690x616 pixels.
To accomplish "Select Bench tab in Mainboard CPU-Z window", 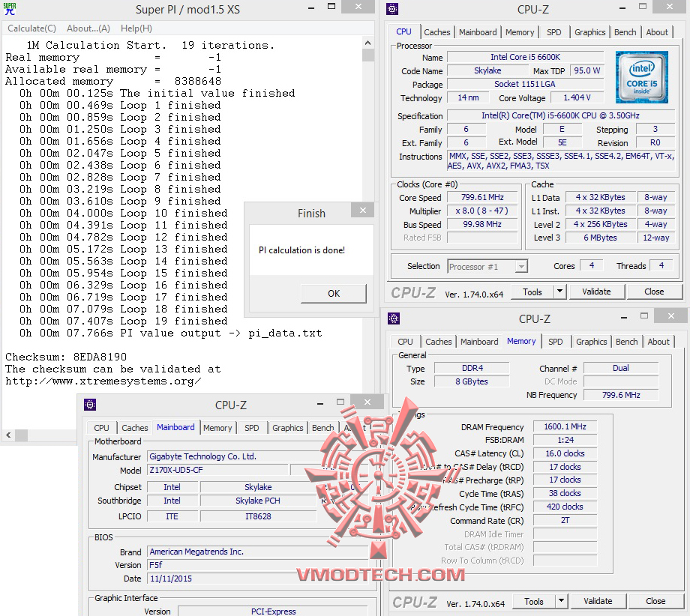I will [x=322, y=428].
